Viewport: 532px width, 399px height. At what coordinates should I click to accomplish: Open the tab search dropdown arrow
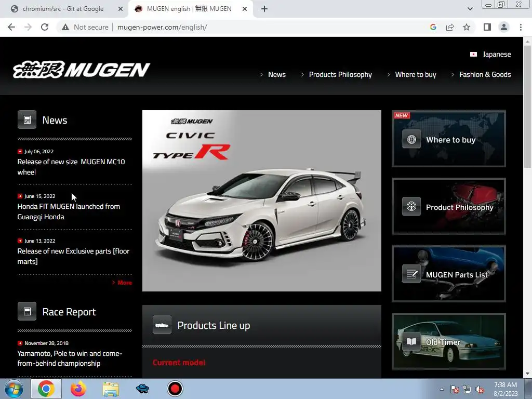470,9
